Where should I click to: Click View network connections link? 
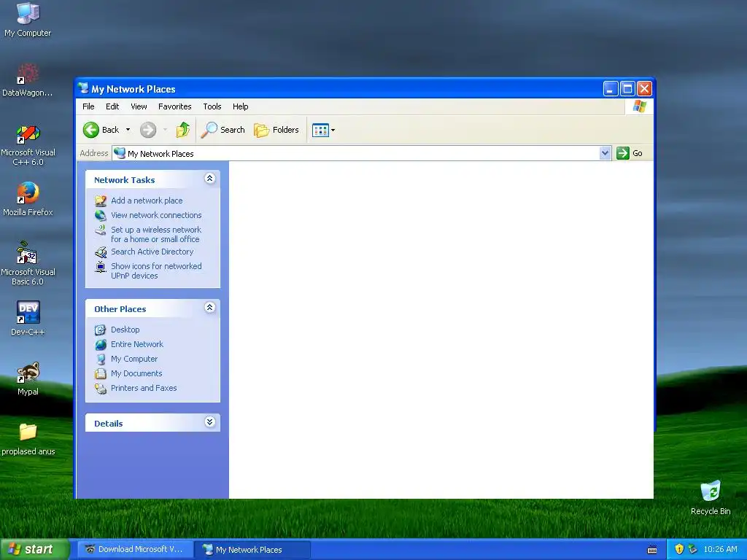coord(156,215)
